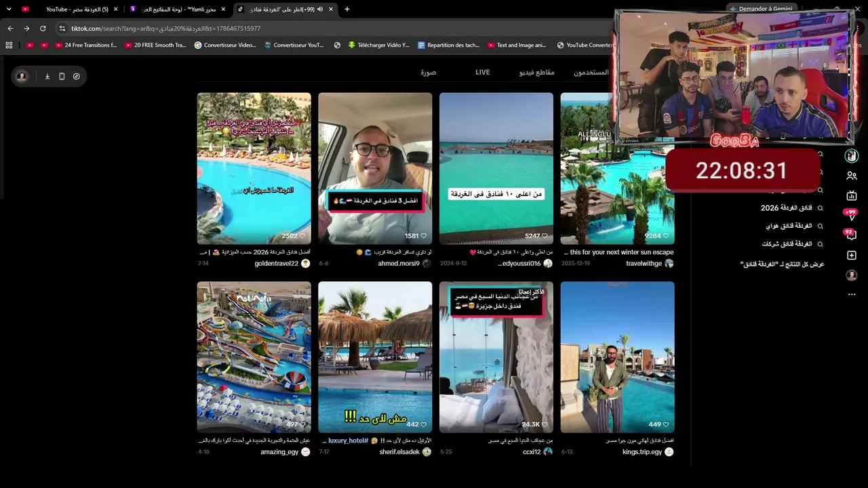Open the profile avatar in right sidebar
868x488 pixels.
click(852, 275)
